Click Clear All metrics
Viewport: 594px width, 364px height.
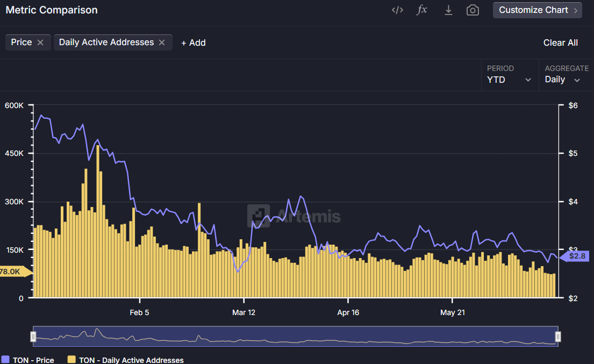coord(560,43)
